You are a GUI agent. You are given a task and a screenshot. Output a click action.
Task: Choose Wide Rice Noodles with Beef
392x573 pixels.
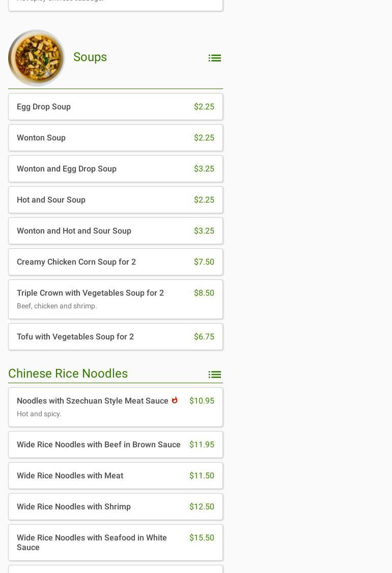click(x=99, y=445)
